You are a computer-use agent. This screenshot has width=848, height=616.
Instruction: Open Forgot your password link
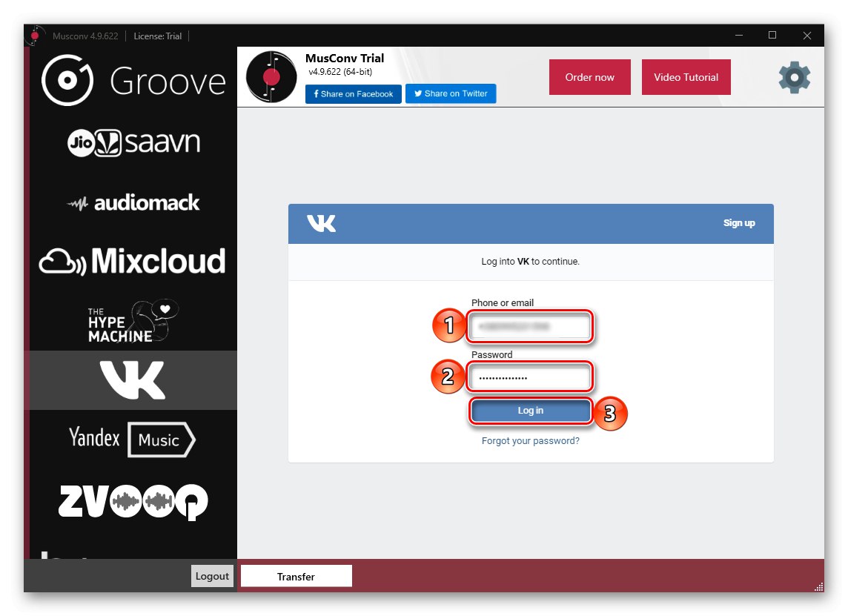click(531, 441)
